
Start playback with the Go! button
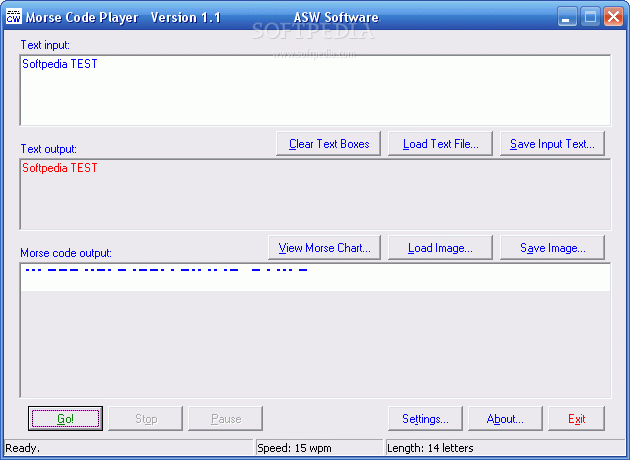65,419
